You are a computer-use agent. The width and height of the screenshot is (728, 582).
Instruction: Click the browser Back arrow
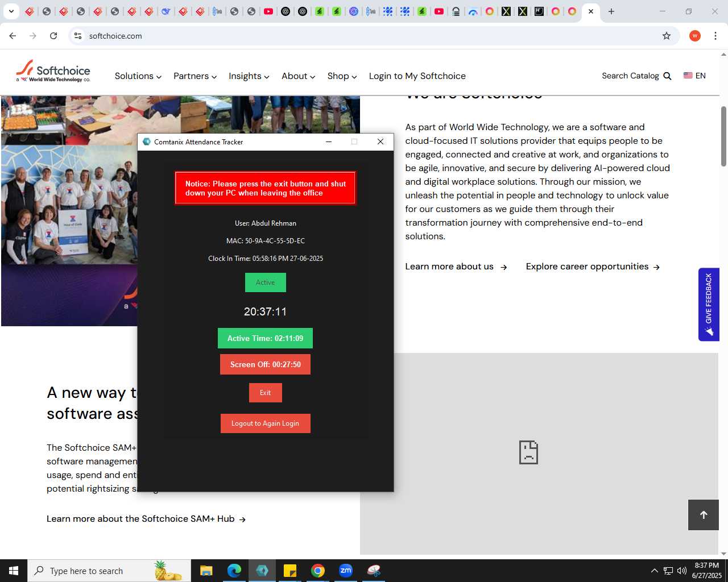[x=13, y=36]
